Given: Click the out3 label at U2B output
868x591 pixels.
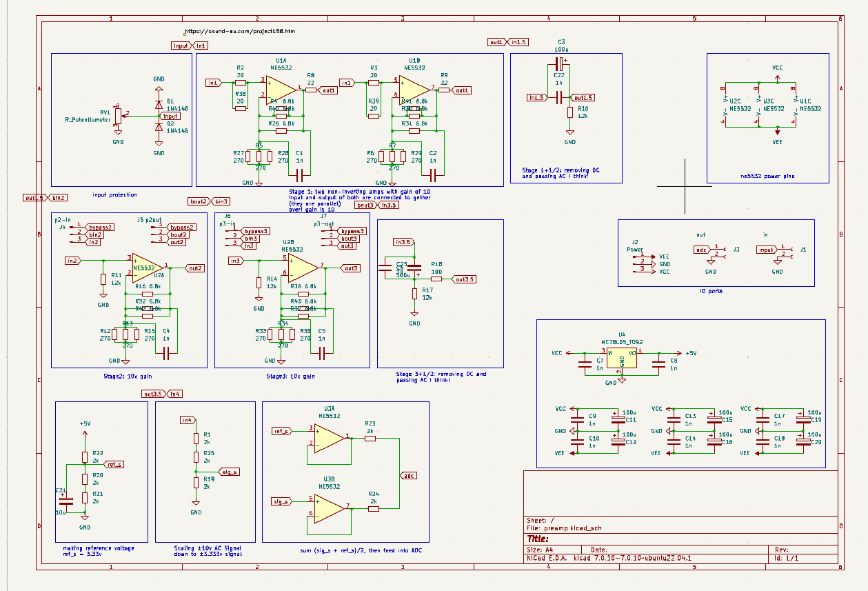Looking at the screenshot, I should (350, 268).
